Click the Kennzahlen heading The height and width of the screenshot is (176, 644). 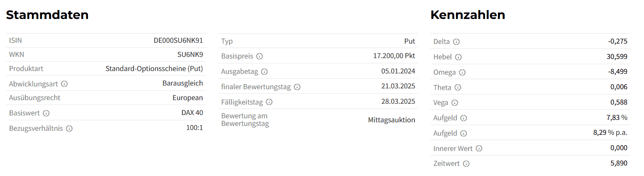[x=468, y=15]
